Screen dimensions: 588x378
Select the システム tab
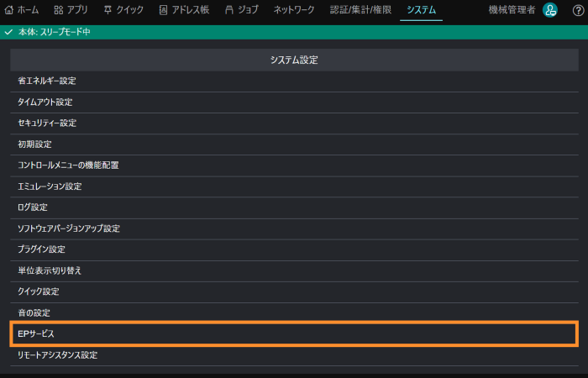pos(421,10)
